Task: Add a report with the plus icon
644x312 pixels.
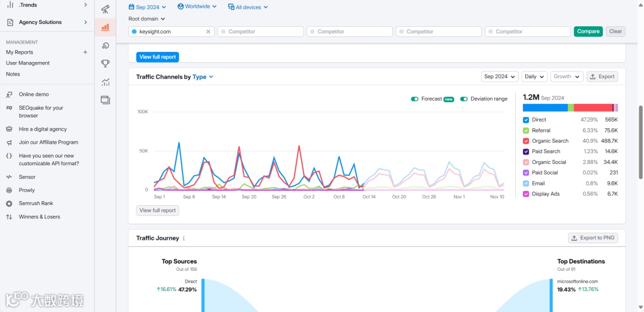Action: coord(85,52)
